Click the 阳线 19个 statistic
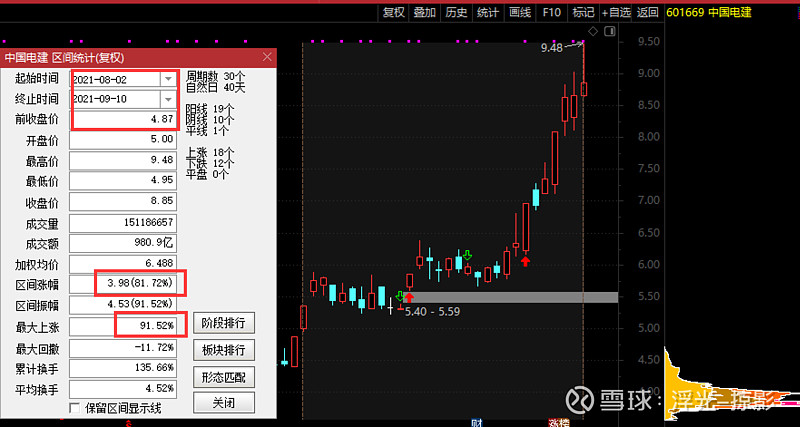The height and width of the screenshot is (427, 800). (210, 109)
